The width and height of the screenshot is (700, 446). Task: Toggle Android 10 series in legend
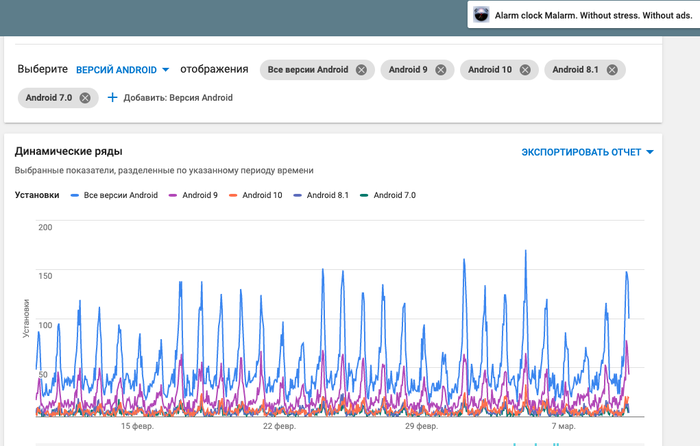click(x=263, y=195)
